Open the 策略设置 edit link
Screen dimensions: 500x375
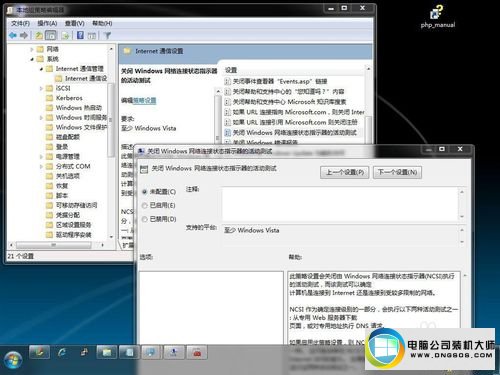click(x=144, y=100)
